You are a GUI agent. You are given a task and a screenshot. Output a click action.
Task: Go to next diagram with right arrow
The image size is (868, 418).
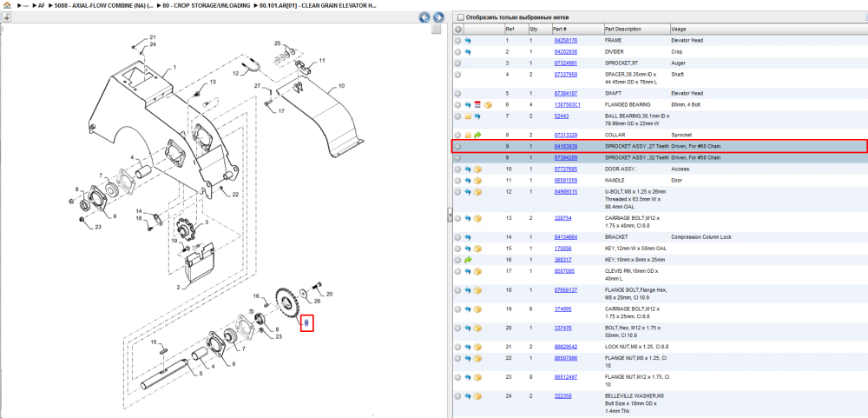tap(437, 17)
